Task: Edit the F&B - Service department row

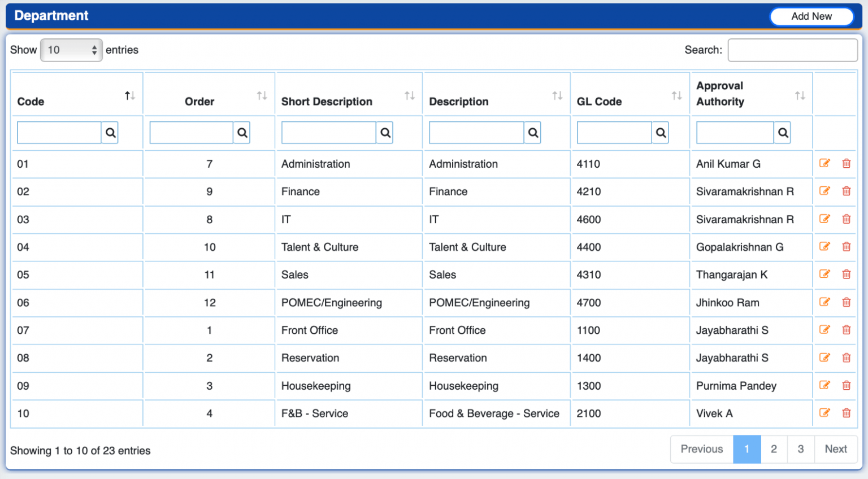Action: 824,413
